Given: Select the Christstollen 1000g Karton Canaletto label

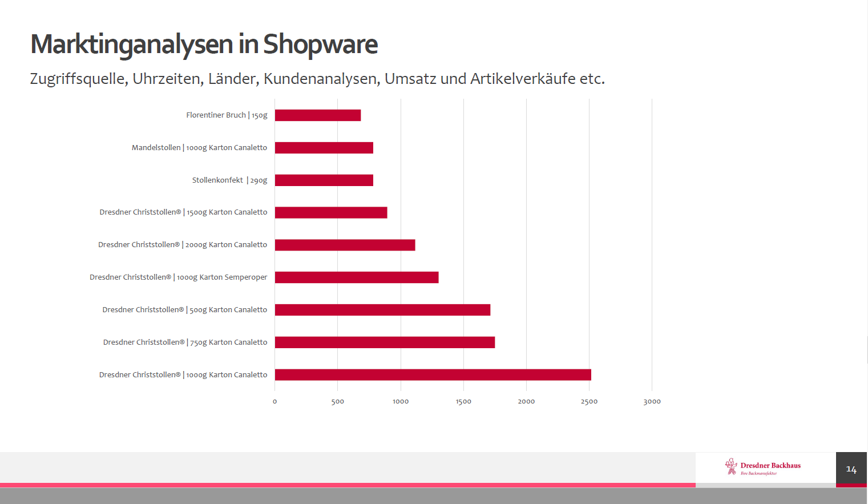Looking at the screenshot, I should click(x=183, y=375).
